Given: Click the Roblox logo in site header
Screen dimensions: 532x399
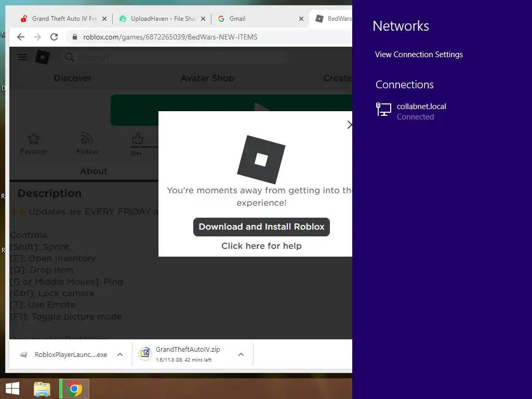Looking at the screenshot, I should [43, 57].
